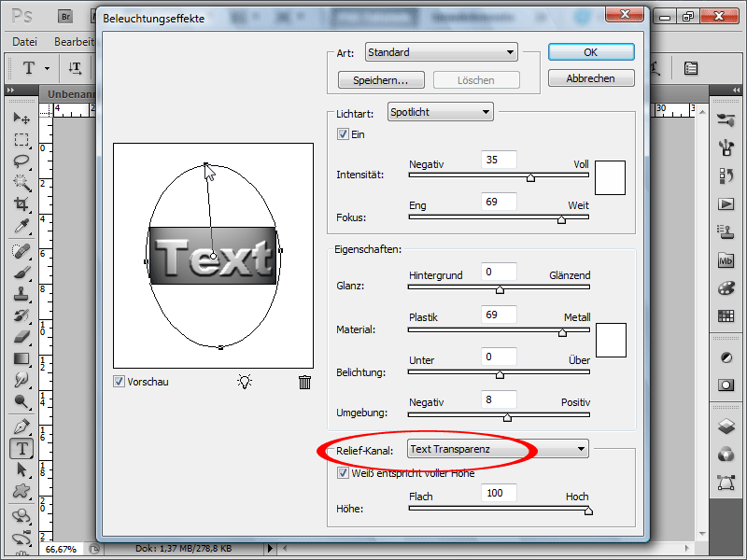The height and width of the screenshot is (560, 747).
Task: Open the Mini Bridge panel icon
Action: pyautogui.click(x=726, y=261)
